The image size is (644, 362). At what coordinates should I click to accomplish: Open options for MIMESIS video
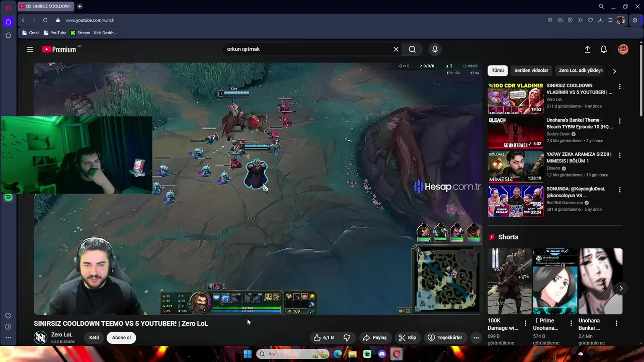point(619,155)
